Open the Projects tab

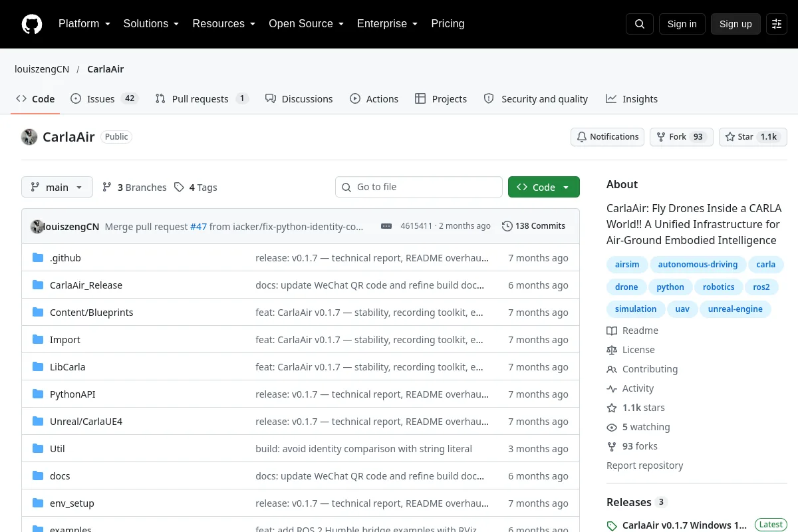click(441, 99)
